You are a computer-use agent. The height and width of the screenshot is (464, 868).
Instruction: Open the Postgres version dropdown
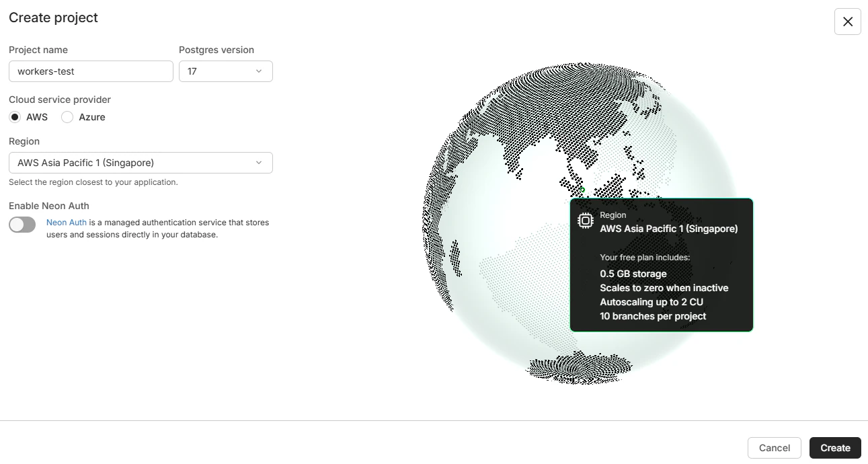(226, 71)
